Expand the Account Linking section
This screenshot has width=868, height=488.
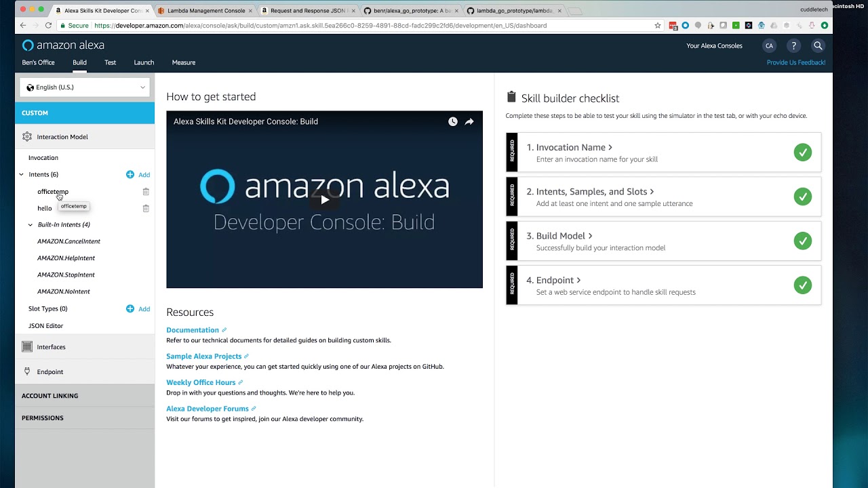[x=85, y=396]
